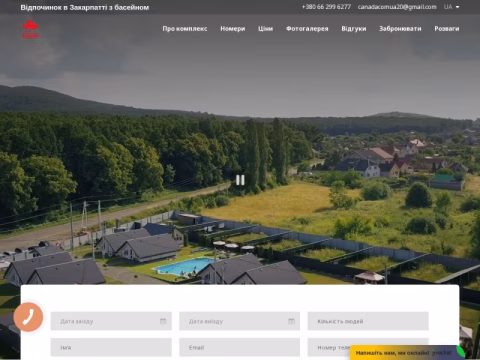View the Відгуки page
The image size is (480, 360).
pos(354,29)
